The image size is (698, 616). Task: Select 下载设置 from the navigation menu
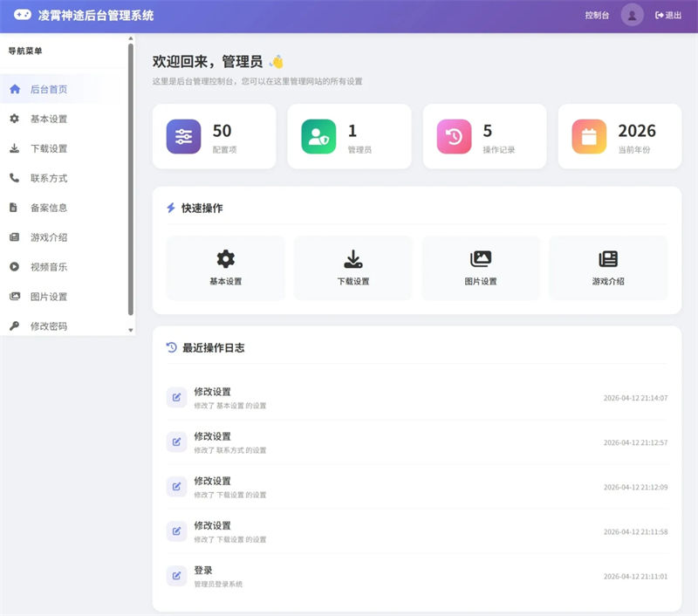[48, 148]
